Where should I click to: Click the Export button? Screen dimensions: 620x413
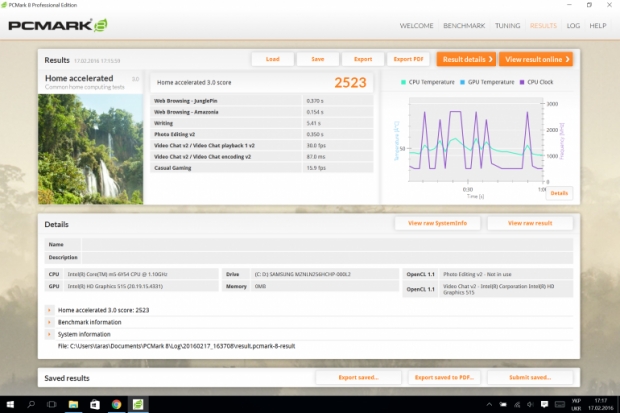click(363, 59)
